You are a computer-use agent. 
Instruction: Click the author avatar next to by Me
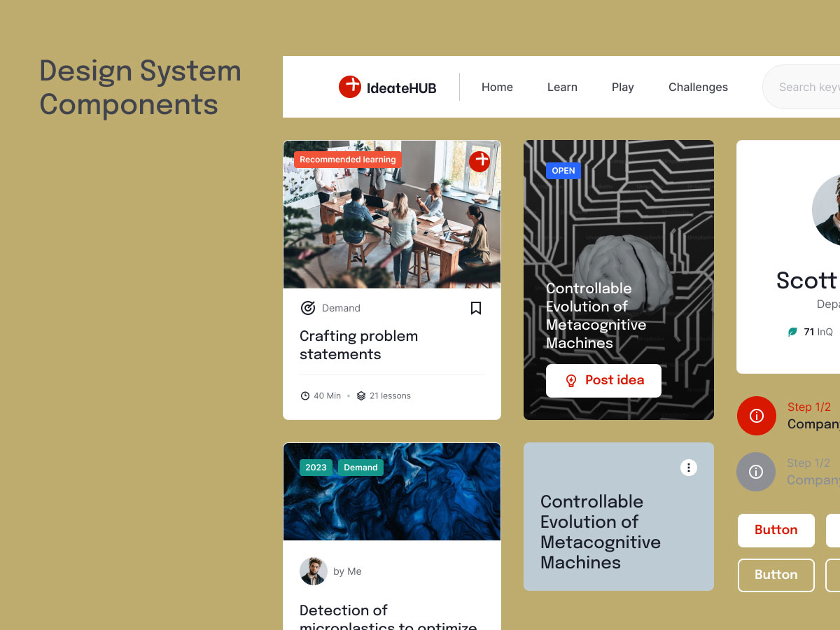pos(314,571)
